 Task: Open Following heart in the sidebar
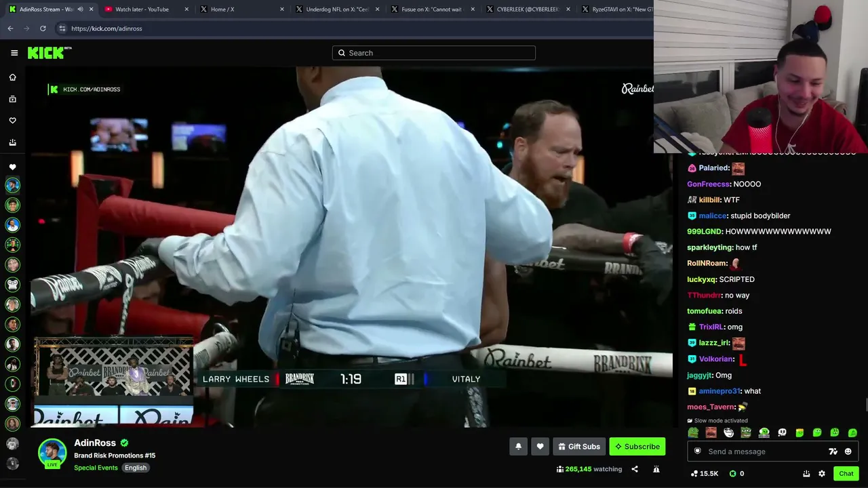click(12, 121)
